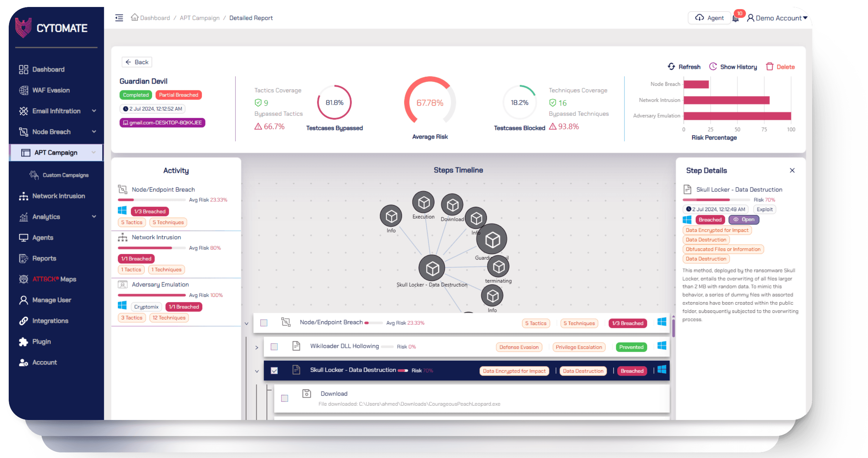Uncheck the Skull Locker row checkbox
This screenshot has width=868, height=458.
click(x=274, y=370)
